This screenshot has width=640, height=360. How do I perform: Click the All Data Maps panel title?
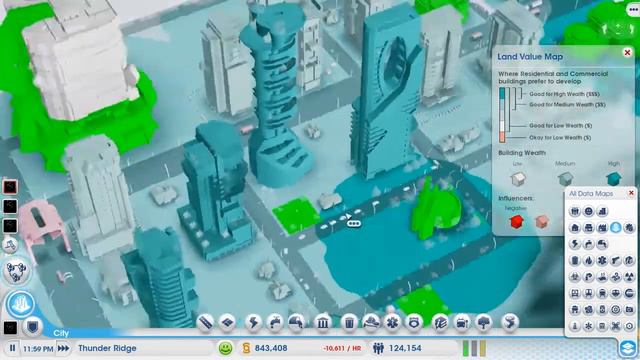591,193
